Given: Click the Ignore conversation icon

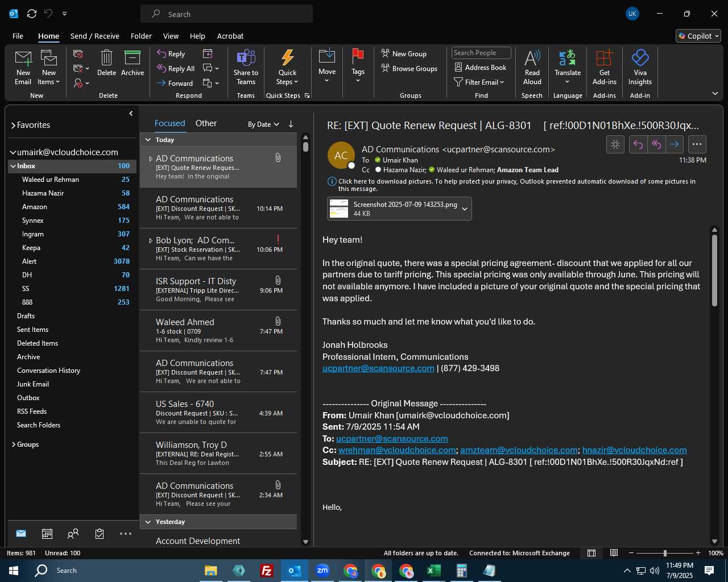Looking at the screenshot, I should pos(78,54).
